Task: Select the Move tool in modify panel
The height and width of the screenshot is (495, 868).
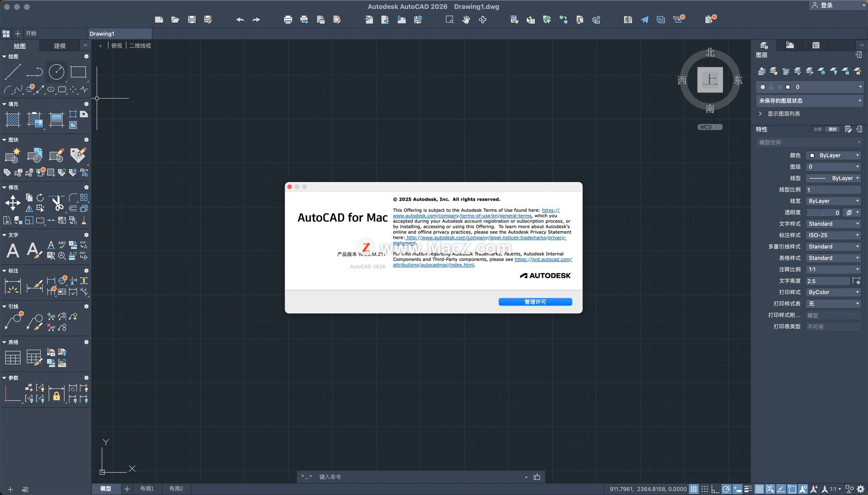Action: point(13,203)
